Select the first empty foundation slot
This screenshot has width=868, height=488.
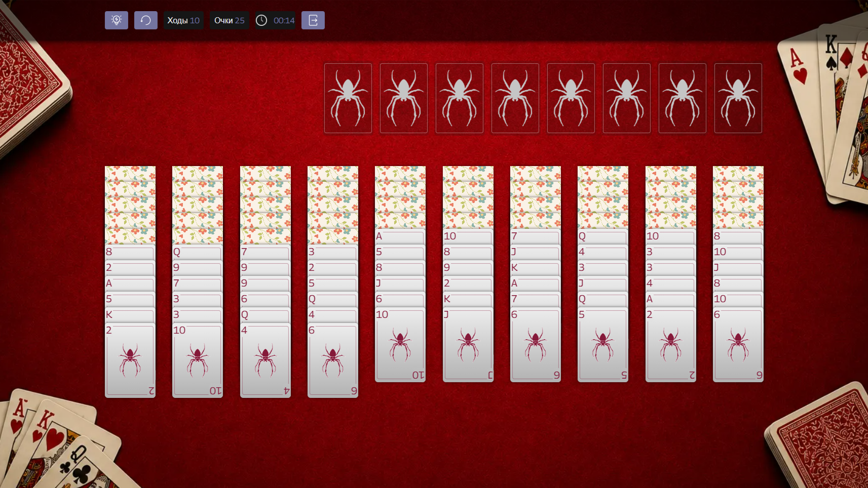(x=348, y=98)
